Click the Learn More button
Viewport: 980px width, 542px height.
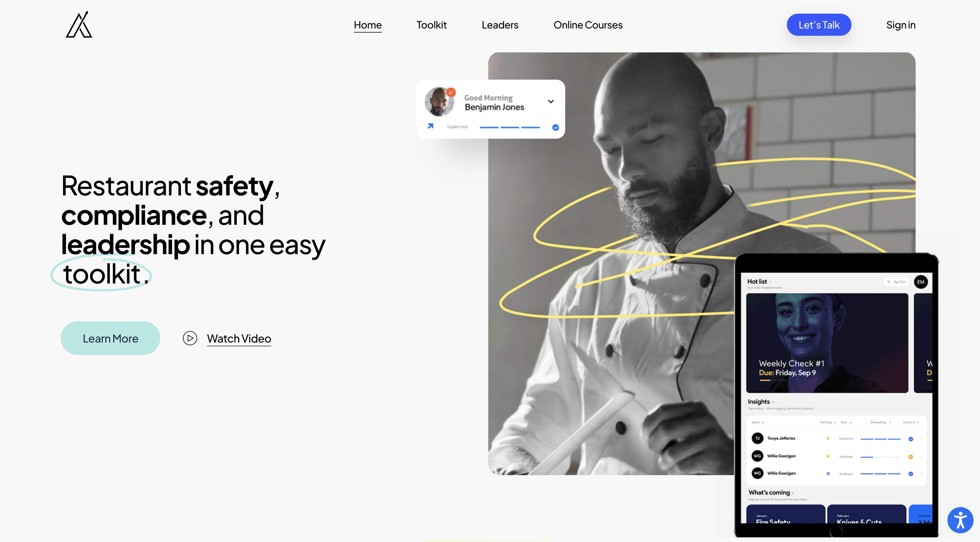coord(110,338)
